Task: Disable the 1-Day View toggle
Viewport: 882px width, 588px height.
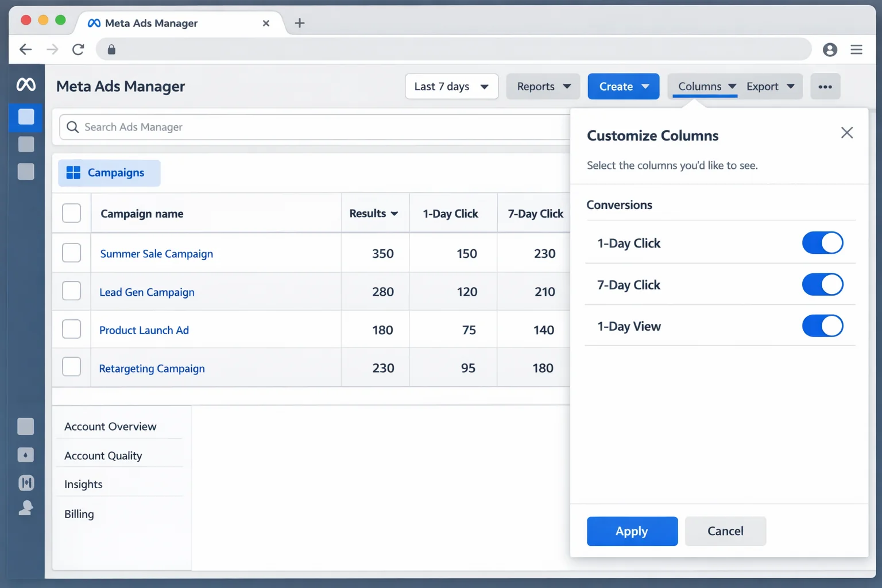Action: [x=822, y=326]
